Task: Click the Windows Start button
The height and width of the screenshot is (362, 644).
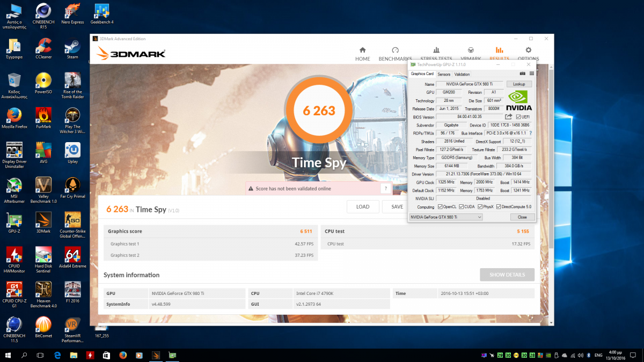Action: point(8,355)
